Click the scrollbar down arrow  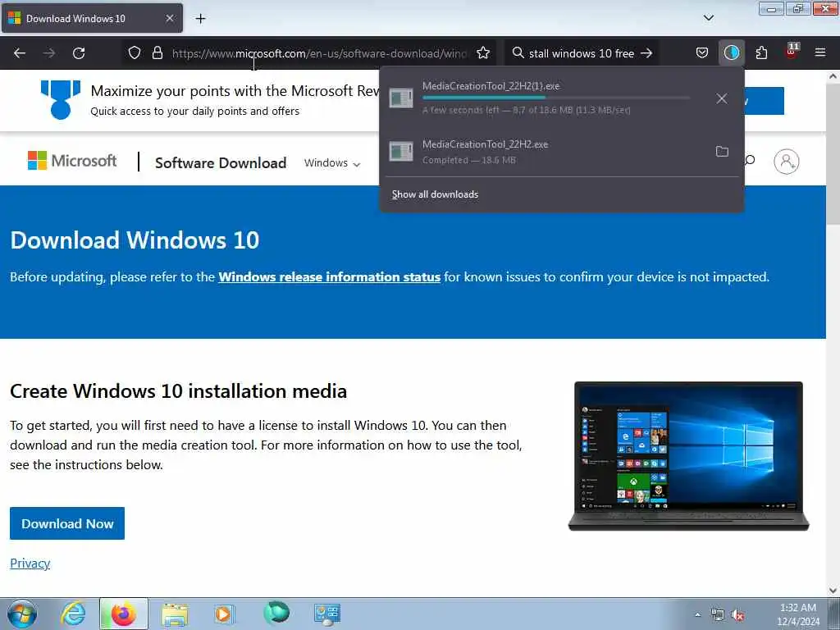[833, 591]
